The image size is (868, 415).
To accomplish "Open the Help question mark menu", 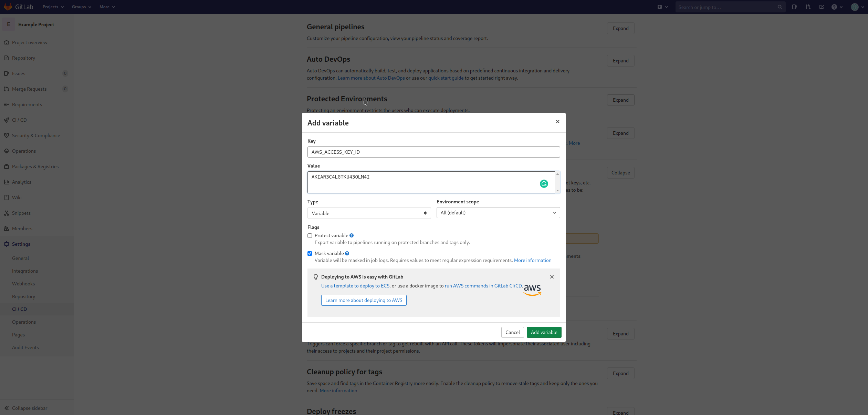I will point(837,7).
